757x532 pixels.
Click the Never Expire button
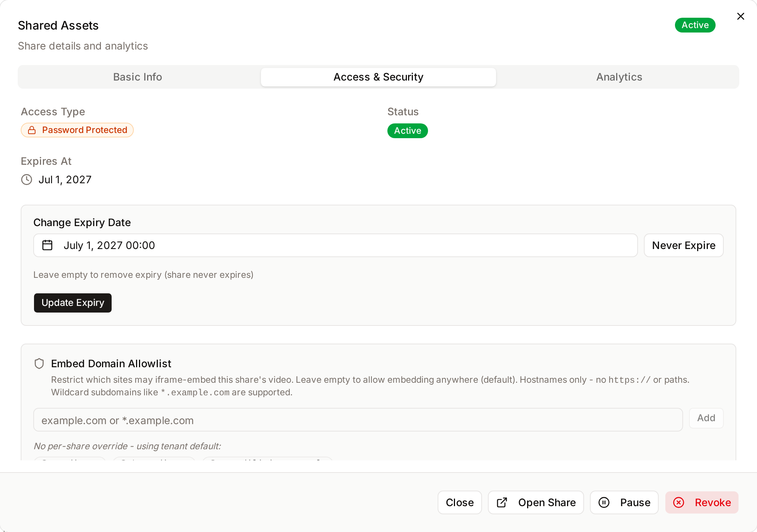point(683,245)
